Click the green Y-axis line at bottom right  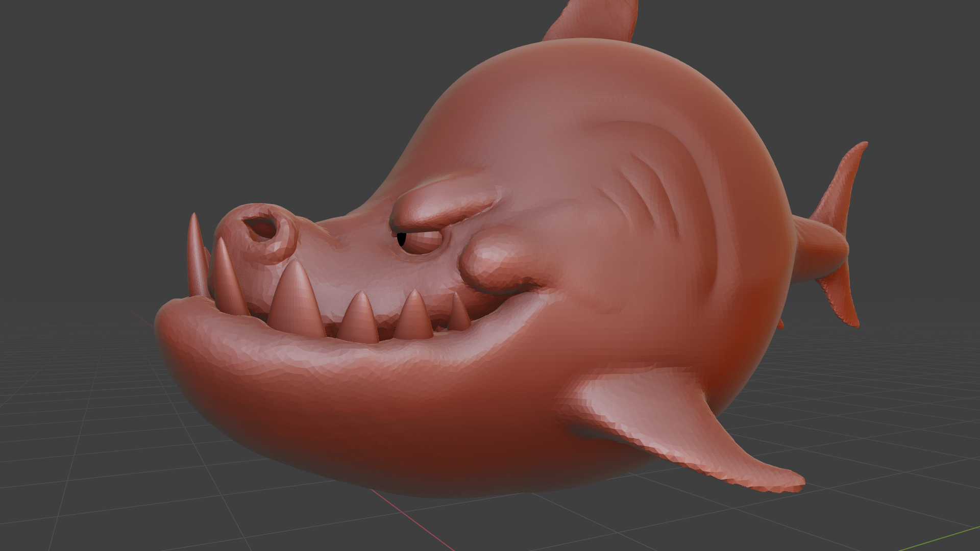pyautogui.click(x=939, y=540)
